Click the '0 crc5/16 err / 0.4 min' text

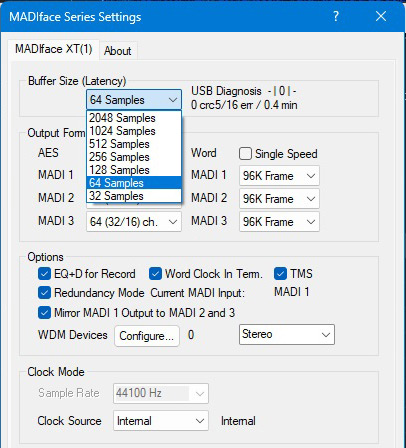pyautogui.click(x=244, y=105)
